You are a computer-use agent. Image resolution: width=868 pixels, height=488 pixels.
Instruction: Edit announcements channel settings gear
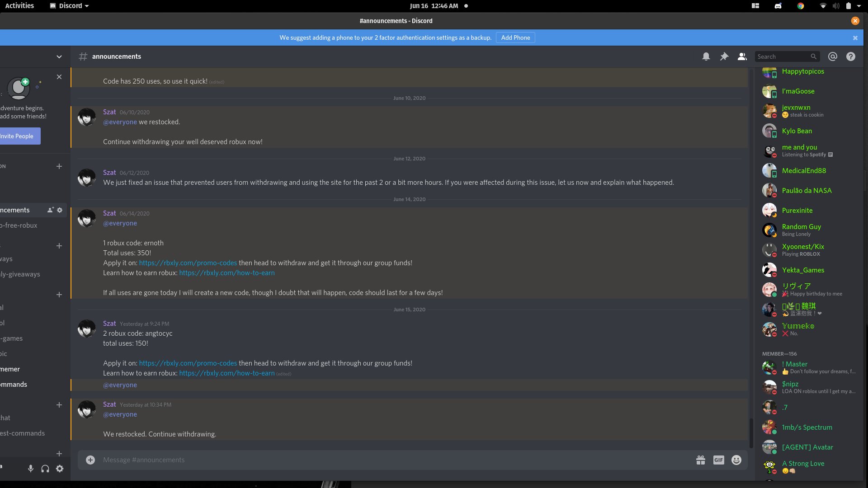tap(60, 210)
